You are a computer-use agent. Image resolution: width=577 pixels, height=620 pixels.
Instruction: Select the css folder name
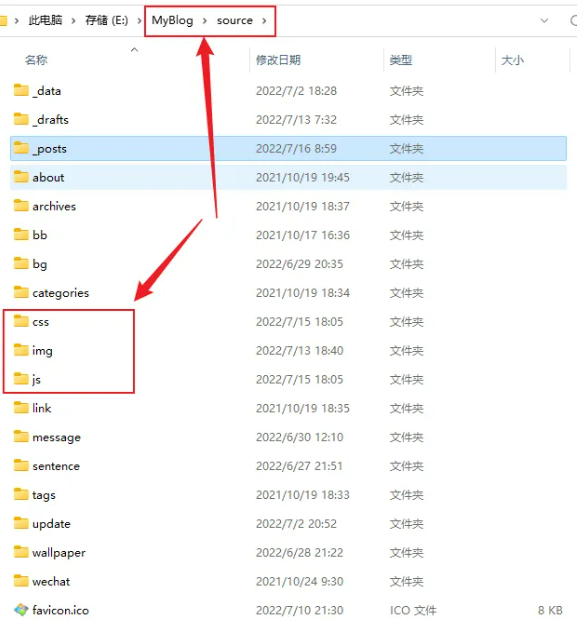click(41, 322)
